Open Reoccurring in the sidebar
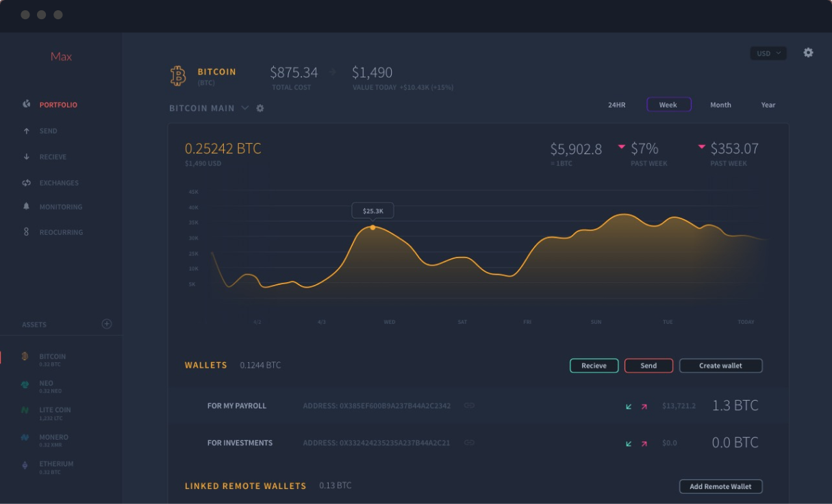 [61, 232]
